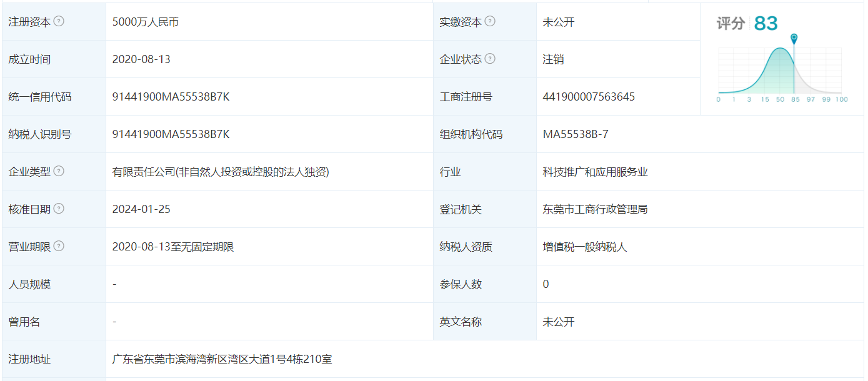Select industry value 科技推广和应用服务业

point(596,172)
